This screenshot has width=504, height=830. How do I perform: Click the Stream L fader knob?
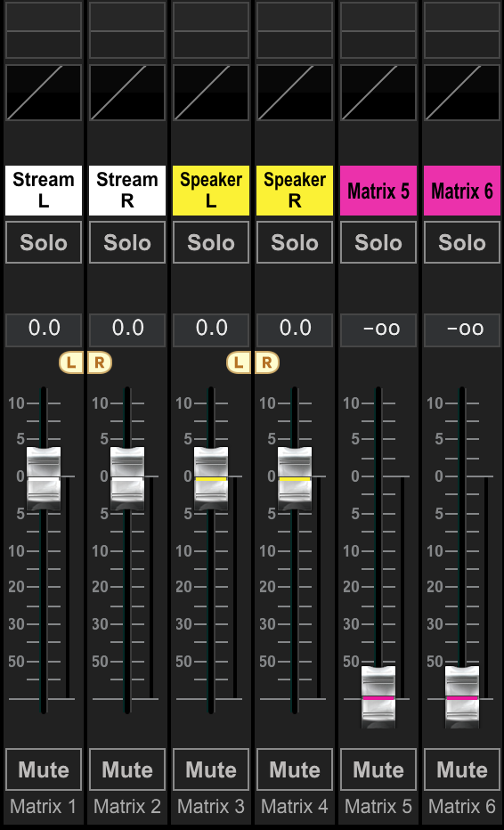click(44, 478)
